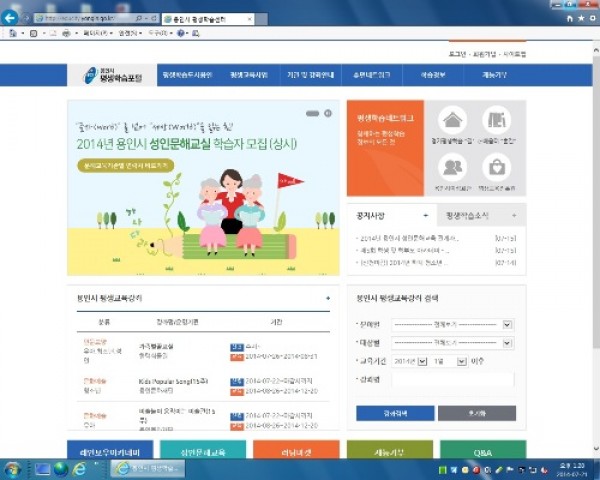Click into the 강좌명 course name field
This screenshot has width=600, height=480.
pos(452,379)
